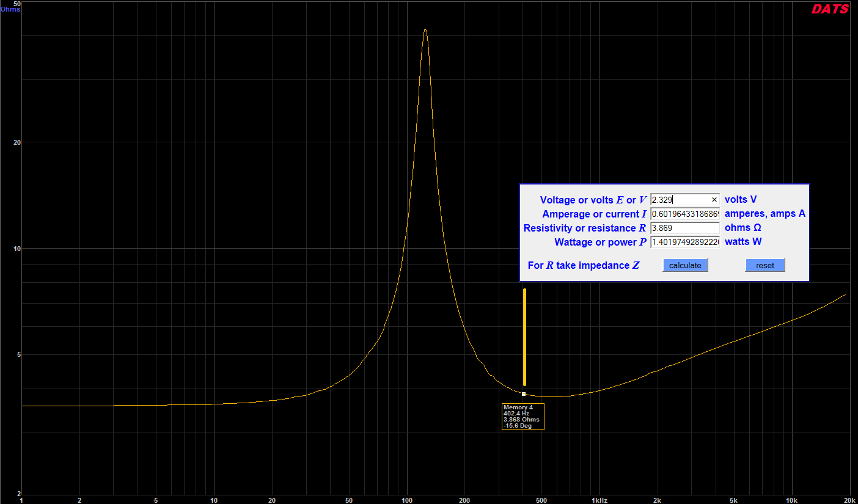This screenshot has height=504, width=858.
Task: Click the white cursor marker on the curve
Action: 524,394
